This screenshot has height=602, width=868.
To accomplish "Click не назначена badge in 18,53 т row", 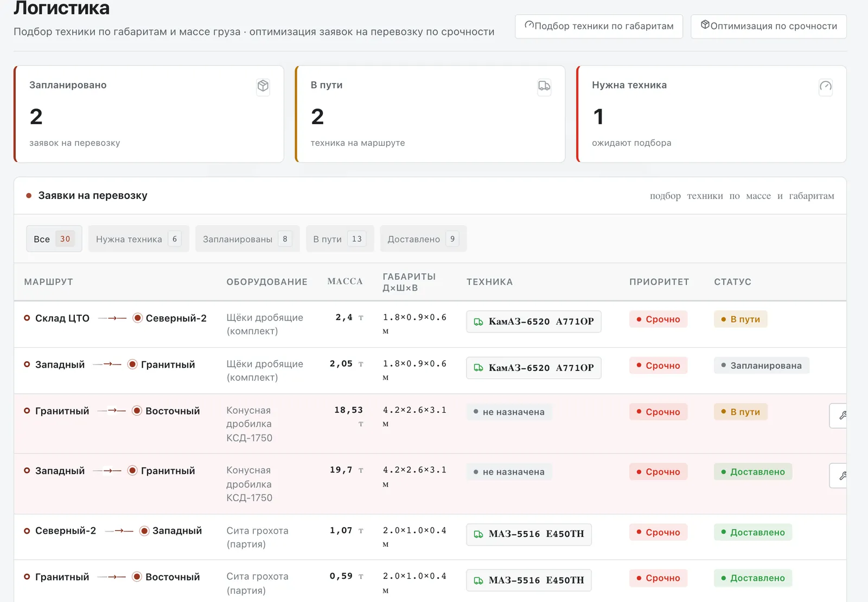I will click(x=509, y=412).
